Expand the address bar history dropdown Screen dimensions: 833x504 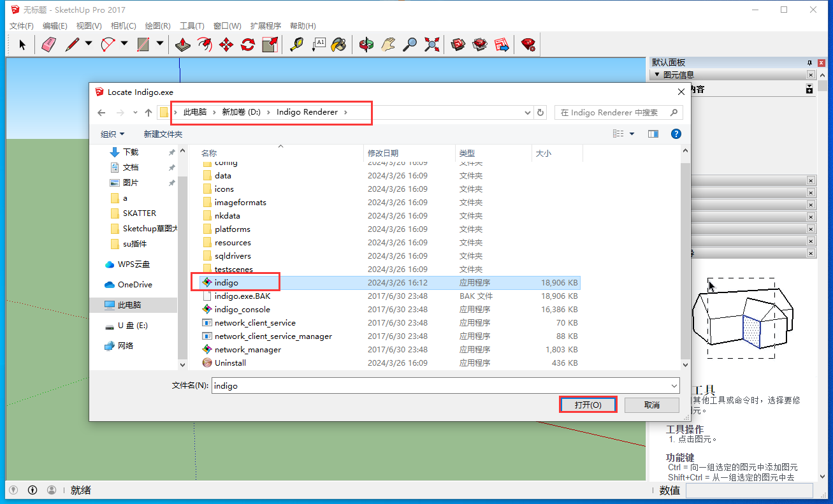pos(528,113)
